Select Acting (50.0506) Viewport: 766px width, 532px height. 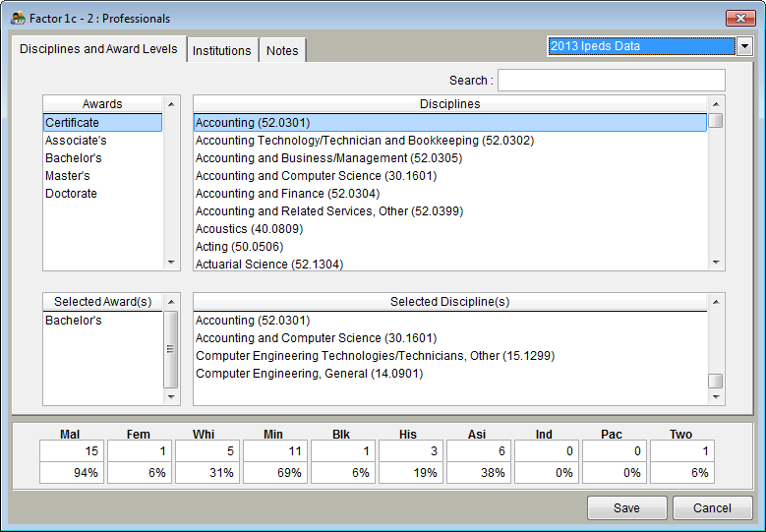coord(450,246)
